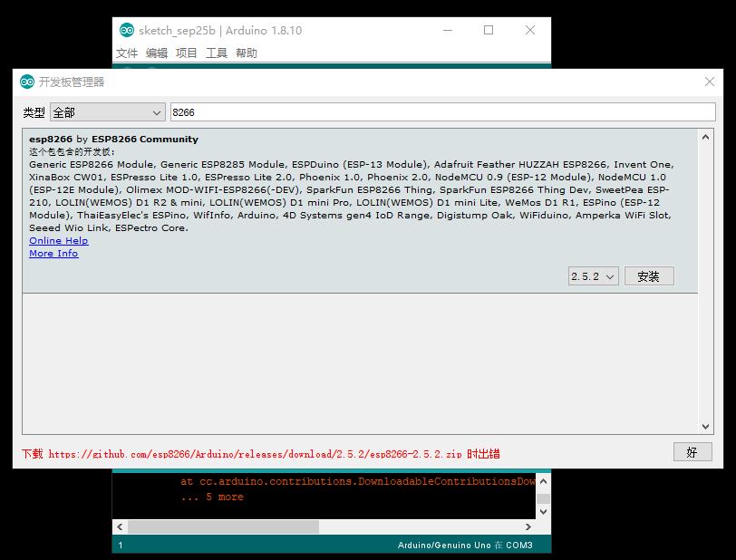Click the console scroll-down arrow in Arduino window
The image size is (736, 560).
[x=543, y=512]
